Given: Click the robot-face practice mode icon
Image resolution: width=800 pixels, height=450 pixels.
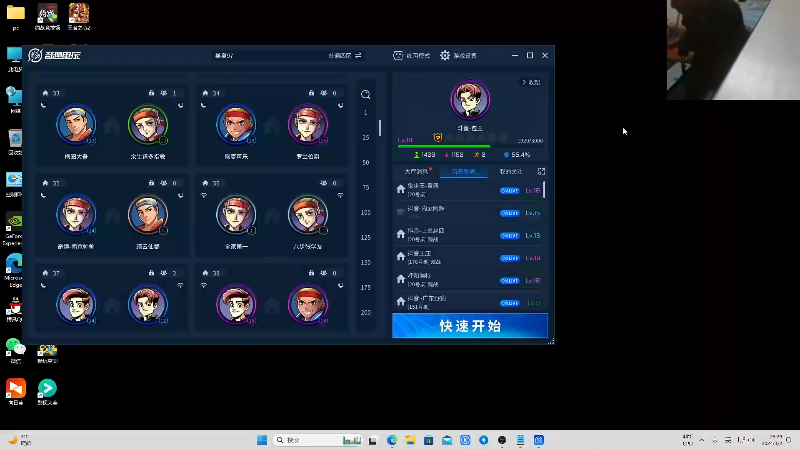Looking at the screenshot, I should point(398,55).
